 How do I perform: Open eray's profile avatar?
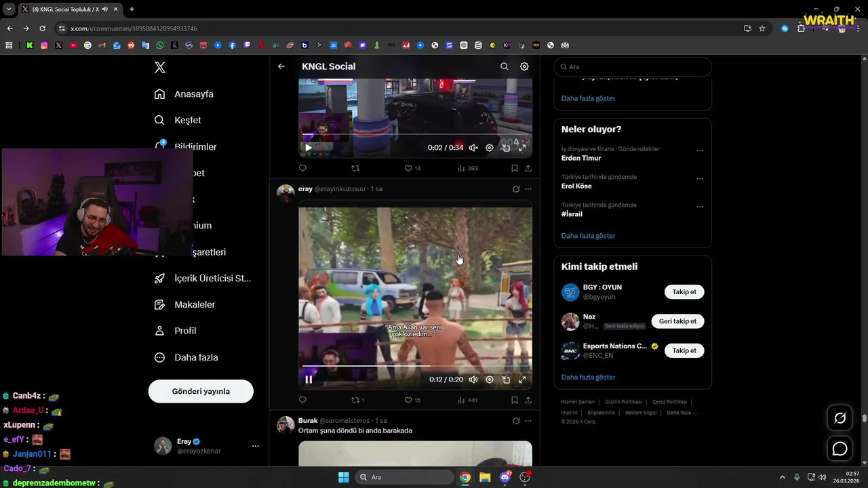[x=285, y=193]
